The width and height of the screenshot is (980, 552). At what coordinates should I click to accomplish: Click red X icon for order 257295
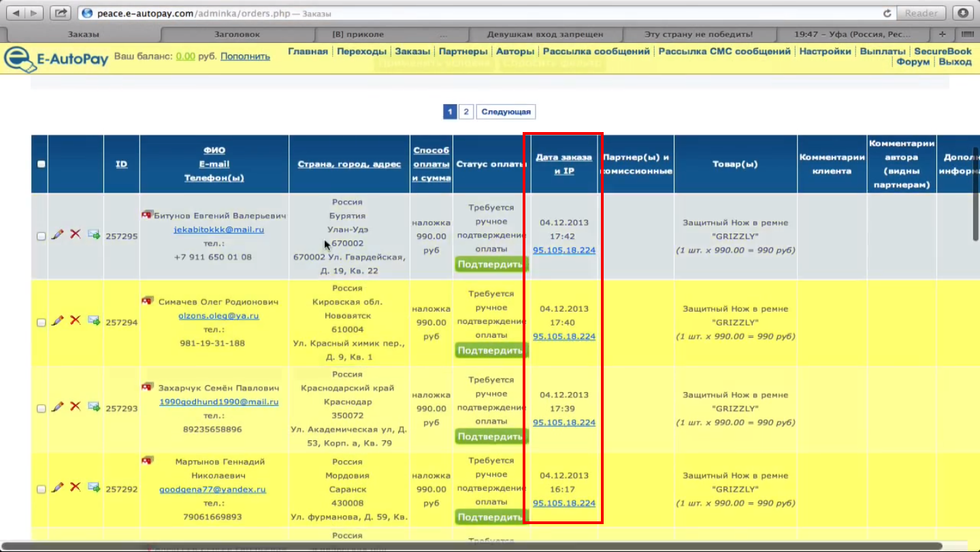[76, 234]
